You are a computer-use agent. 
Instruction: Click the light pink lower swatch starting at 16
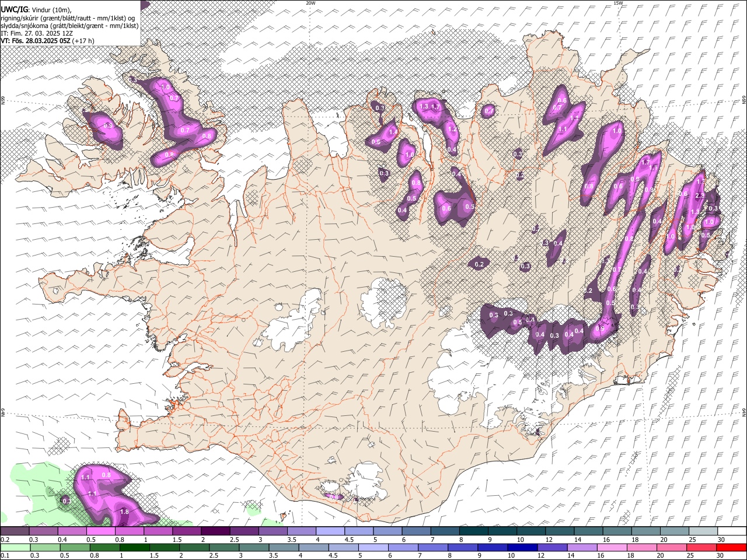(612, 548)
